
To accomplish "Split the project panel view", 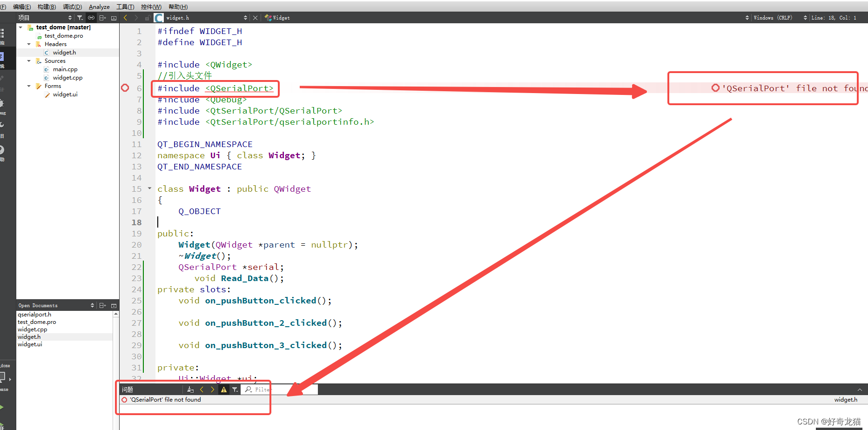I will 102,17.
